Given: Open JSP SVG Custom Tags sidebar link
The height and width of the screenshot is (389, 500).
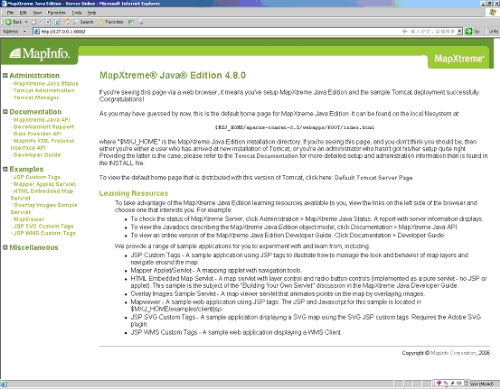Looking at the screenshot, I should (x=43, y=226).
